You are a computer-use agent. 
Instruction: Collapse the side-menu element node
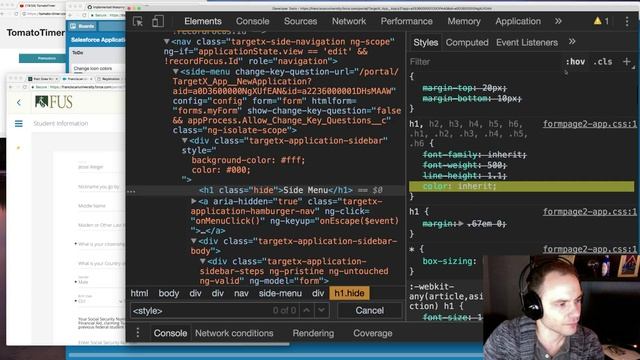pos(176,71)
